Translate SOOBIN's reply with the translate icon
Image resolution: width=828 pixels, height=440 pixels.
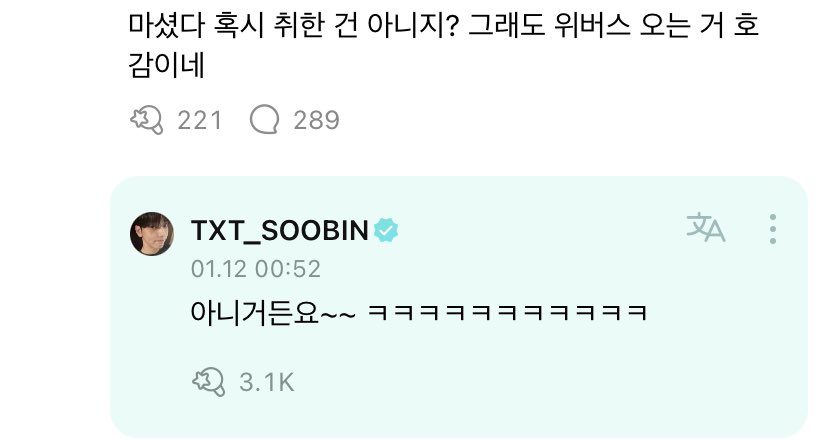[x=705, y=228]
